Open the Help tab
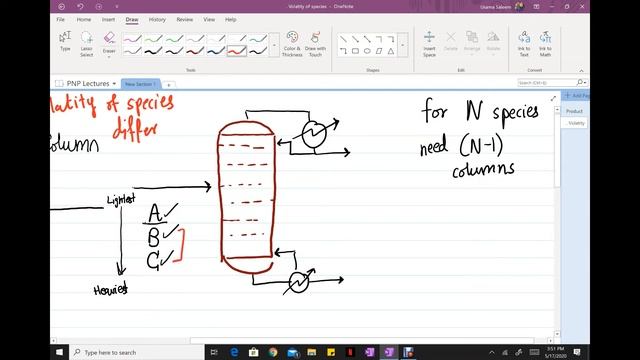The width and height of the screenshot is (640, 360). [231, 20]
